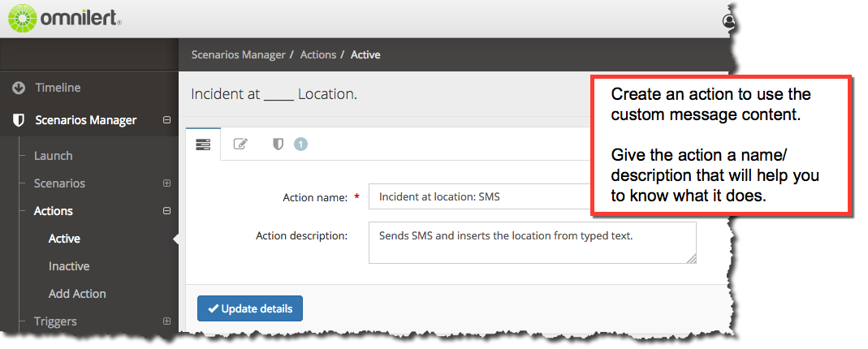Click the Scenarios Manager shield icon
Viewport: 868px width, 349px height.
[19, 120]
